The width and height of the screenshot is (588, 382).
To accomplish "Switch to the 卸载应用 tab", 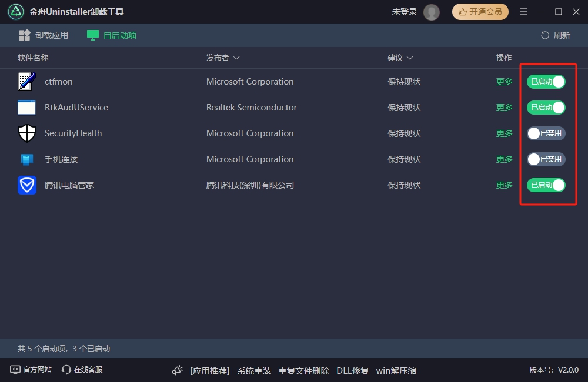I will (44, 35).
